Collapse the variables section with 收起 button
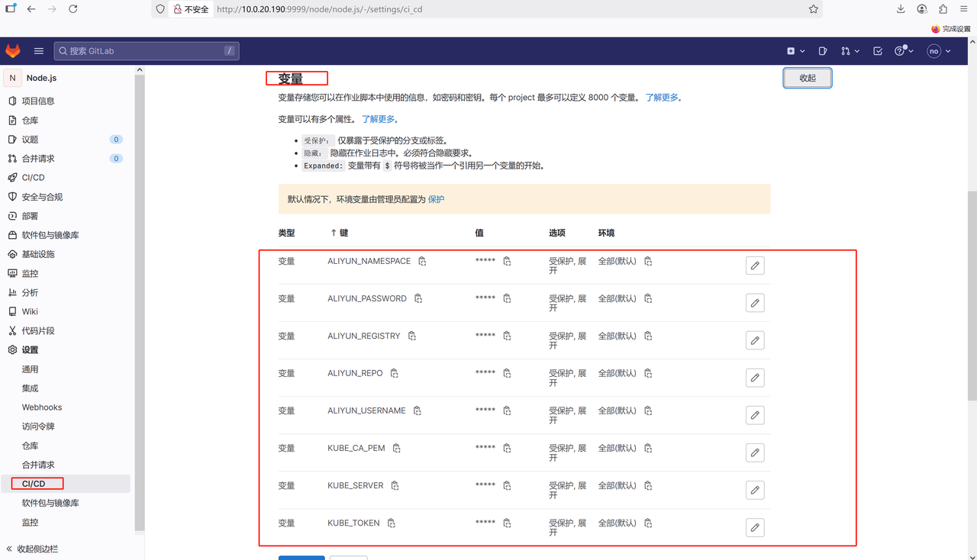This screenshot has width=977, height=560. (807, 78)
